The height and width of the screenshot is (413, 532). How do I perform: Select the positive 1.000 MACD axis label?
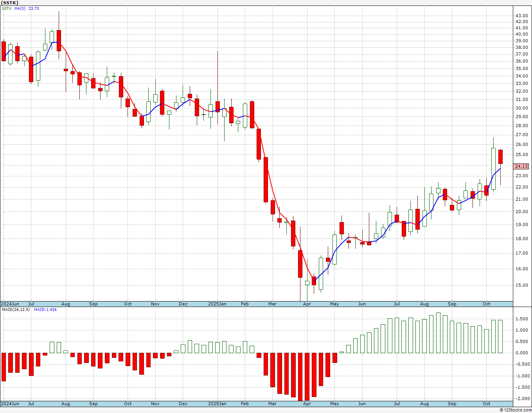pyautogui.click(x=523, y=330)
